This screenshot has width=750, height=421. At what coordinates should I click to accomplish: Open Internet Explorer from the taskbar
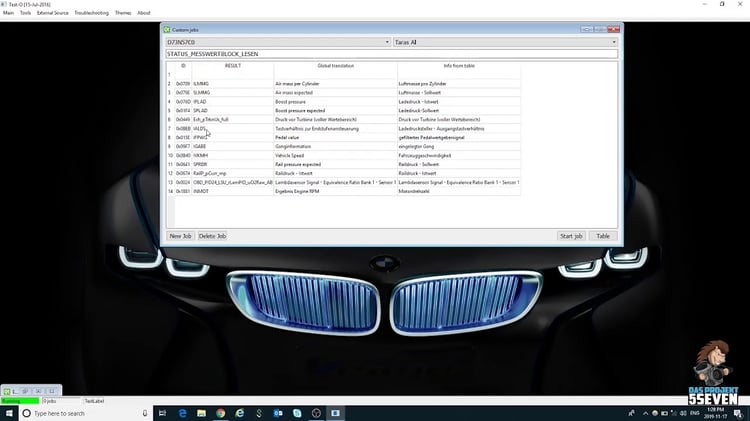tap(240, 413)
